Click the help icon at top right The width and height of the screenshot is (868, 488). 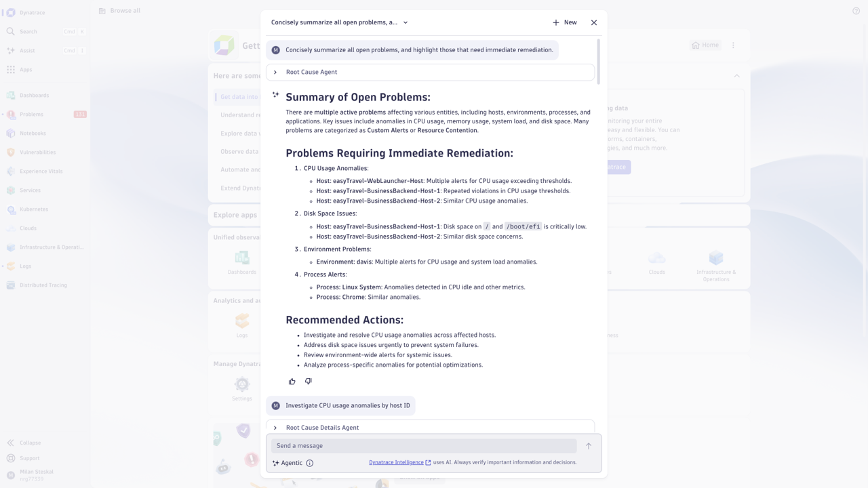(x=856, y=11)
